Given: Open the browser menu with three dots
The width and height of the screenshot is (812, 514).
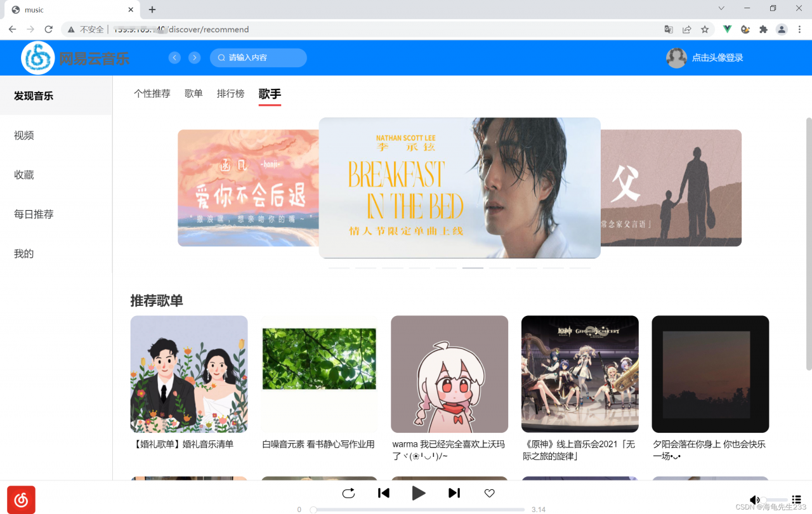Looking at the screenshot, I should [x=799, y=29].
